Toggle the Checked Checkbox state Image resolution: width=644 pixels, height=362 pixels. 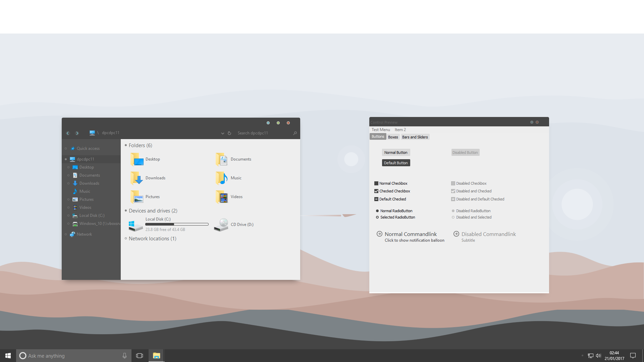tap(377, 191)
